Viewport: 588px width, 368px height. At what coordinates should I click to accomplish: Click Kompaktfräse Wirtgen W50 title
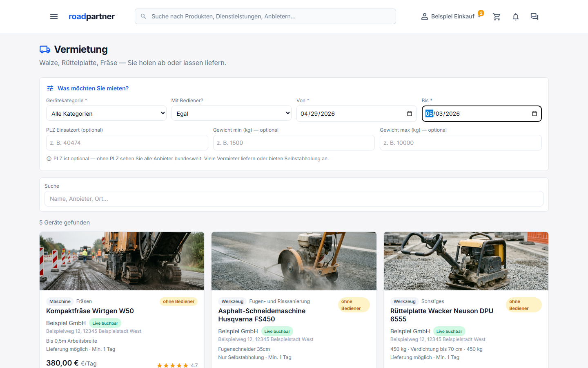click(x=90, y=311)
